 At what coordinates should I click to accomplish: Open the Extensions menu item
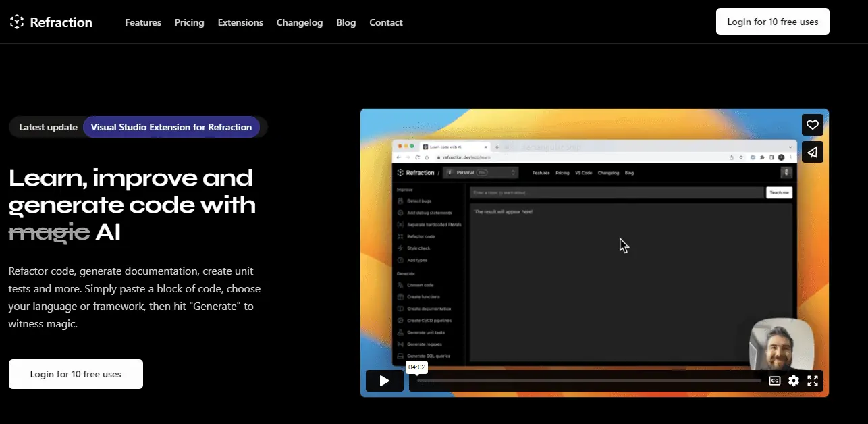point(240,22)
